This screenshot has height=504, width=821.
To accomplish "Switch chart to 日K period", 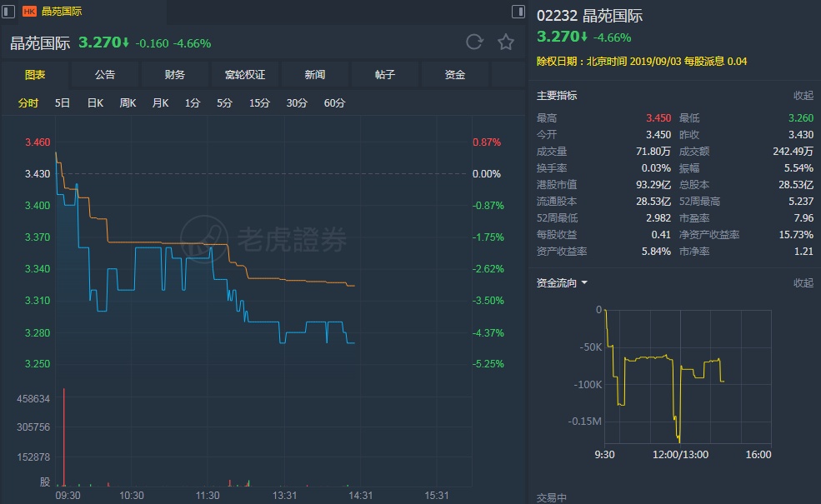I will point(95,103).
